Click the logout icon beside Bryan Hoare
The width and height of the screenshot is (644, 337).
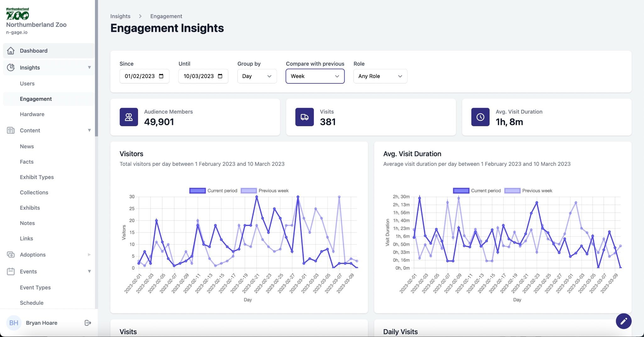[88, 323]
